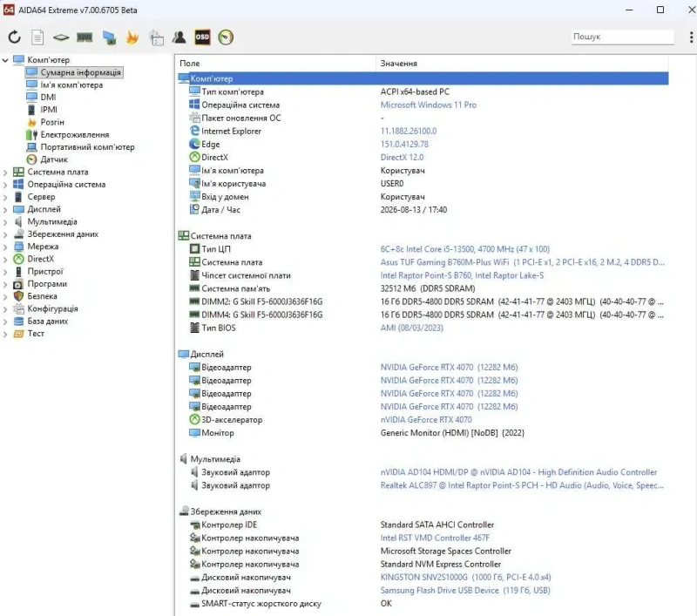Viewport: 697px width, 616px height.
Task: Select the Дата / Час row
Action: (x=423, y=210)
